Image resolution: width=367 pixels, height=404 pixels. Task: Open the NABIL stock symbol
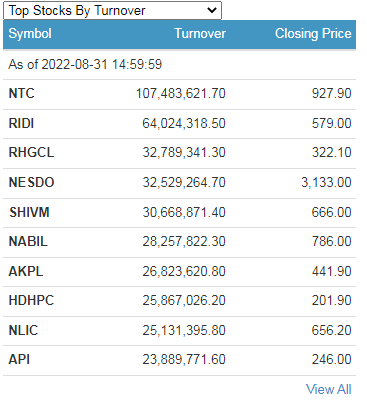tap(28, 241)
